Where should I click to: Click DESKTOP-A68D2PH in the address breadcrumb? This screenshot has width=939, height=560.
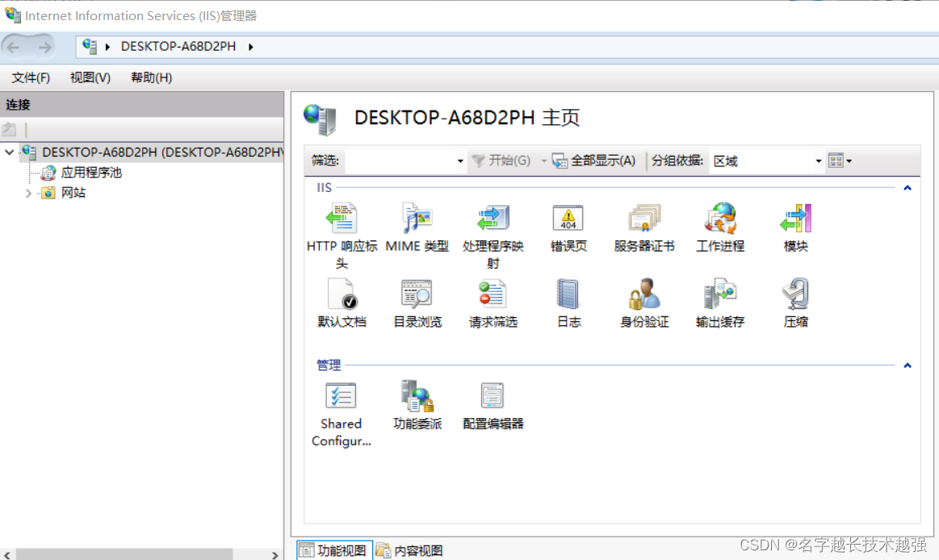click(x=178, y=47)
